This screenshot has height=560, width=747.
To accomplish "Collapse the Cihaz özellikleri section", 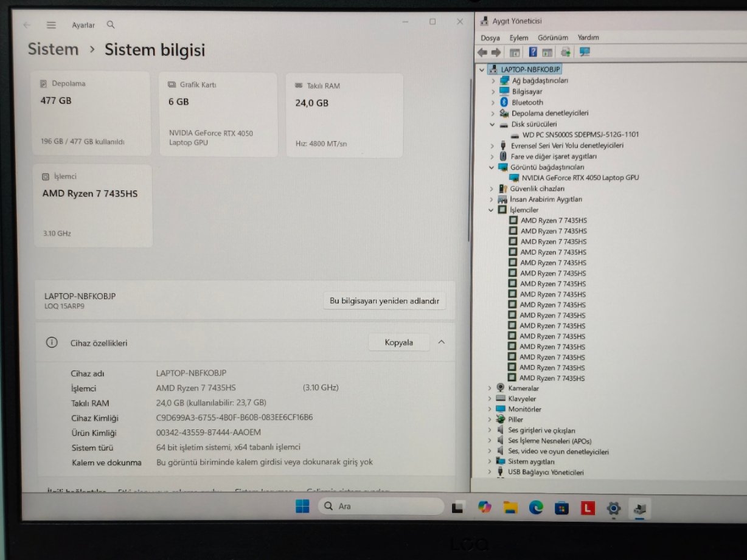I will click(x=442, y=342).
